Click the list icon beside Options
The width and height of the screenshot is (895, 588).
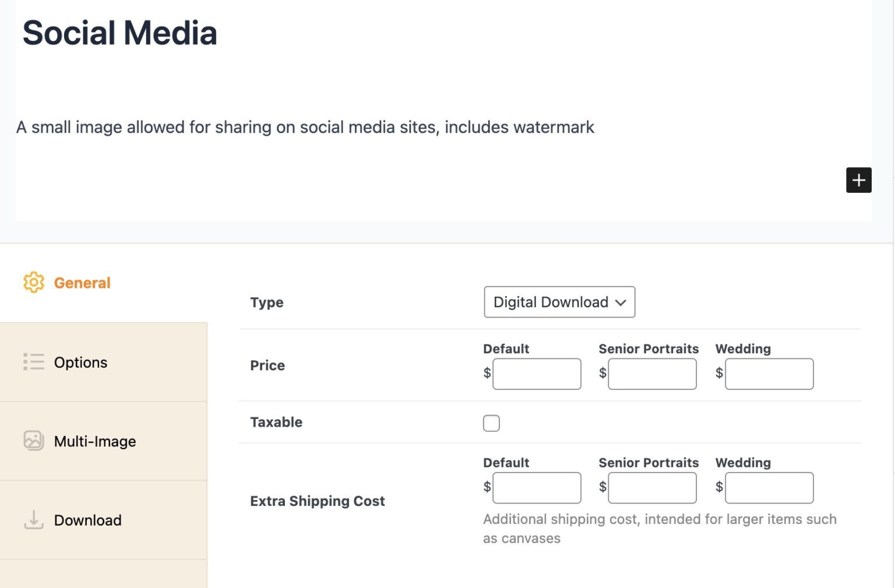coord(33,362)
